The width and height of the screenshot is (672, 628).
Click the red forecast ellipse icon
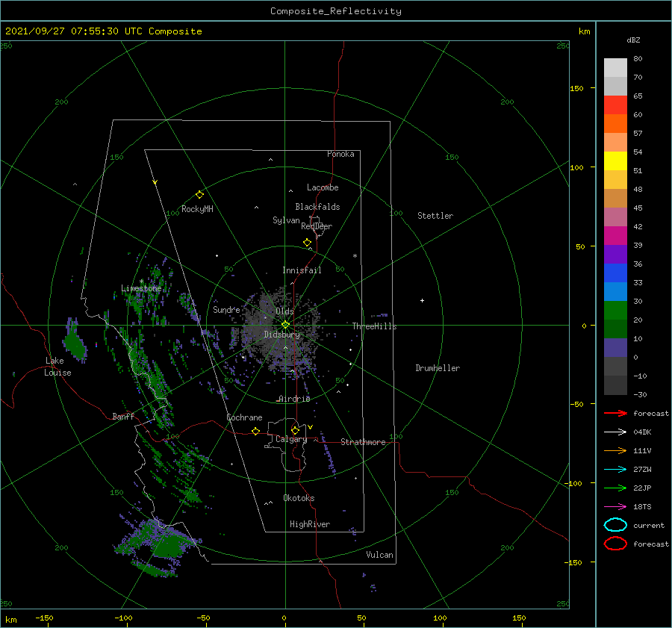(615, 544)
